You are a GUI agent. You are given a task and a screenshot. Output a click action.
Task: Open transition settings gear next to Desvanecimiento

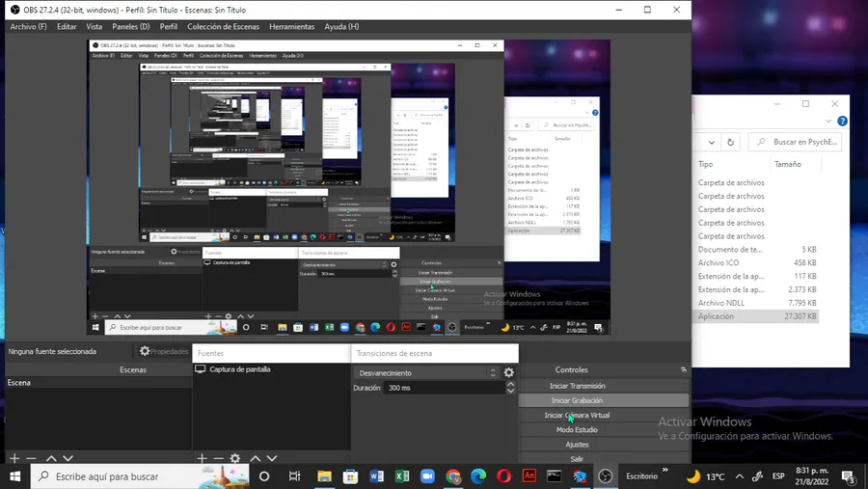(x=508, y=372)
